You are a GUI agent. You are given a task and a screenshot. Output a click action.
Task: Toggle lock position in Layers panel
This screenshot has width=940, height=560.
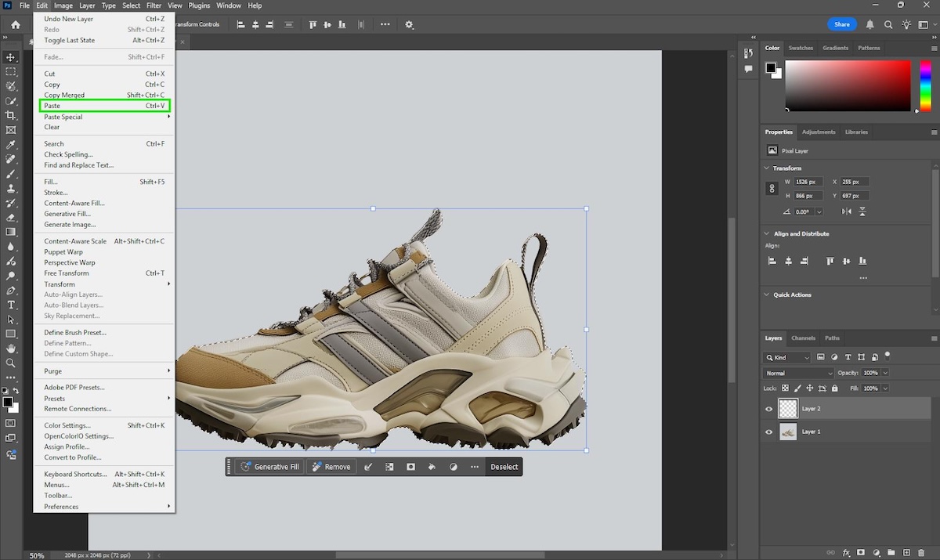(x=811, y=388)
